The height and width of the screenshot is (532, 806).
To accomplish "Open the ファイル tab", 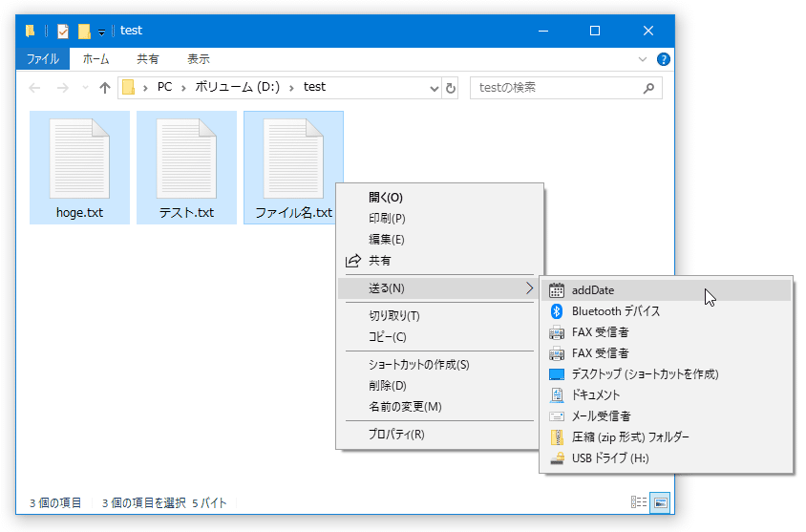I will (x=43, y=59).
